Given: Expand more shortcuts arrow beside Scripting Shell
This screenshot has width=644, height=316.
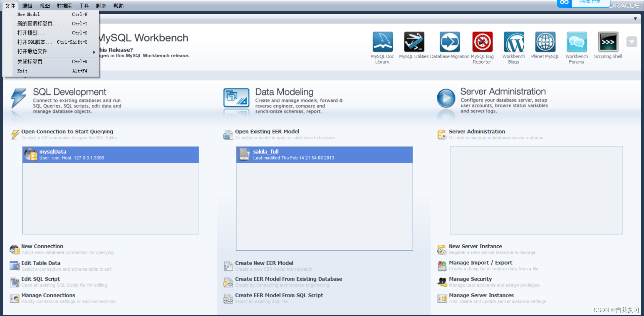Looking at the screenshot, I should pyautogui.click(x=632, y=42).
